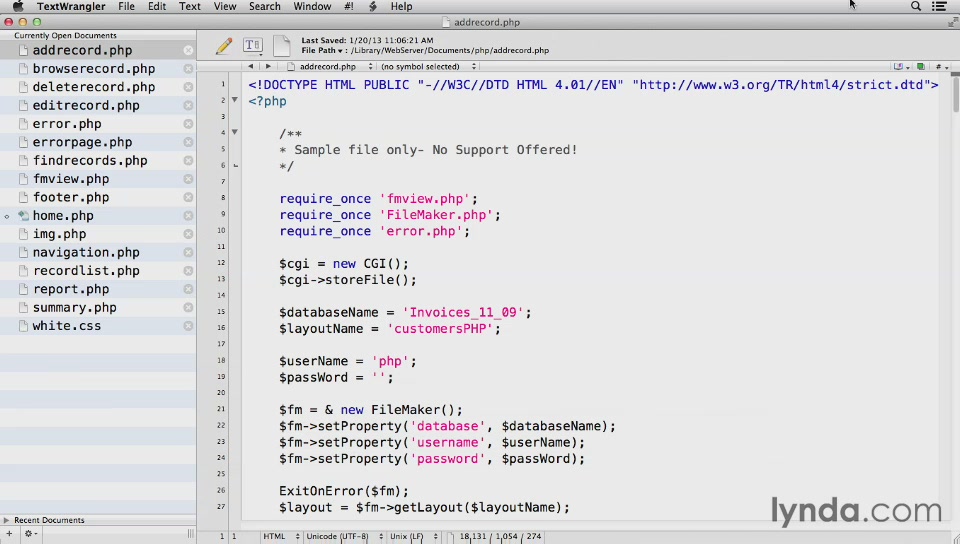Open the Unix (LF) line endings dropdown

pyautogui.click(x=412, y=537)
